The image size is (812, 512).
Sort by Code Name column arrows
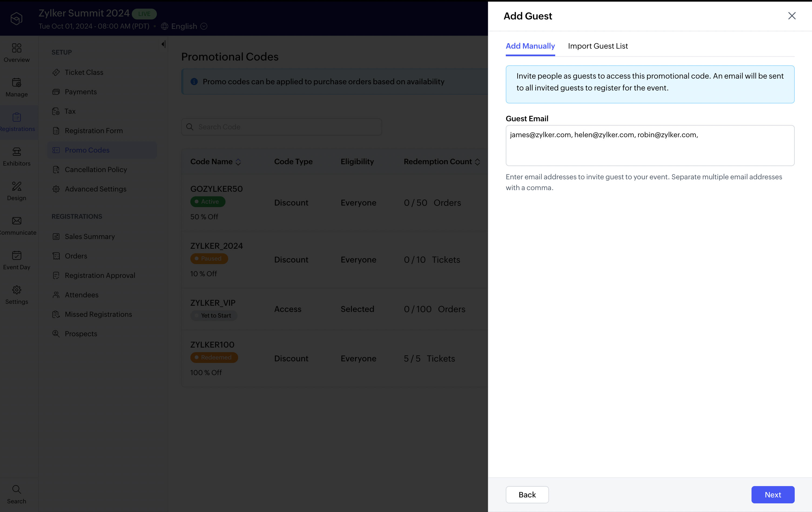point(238,162)
